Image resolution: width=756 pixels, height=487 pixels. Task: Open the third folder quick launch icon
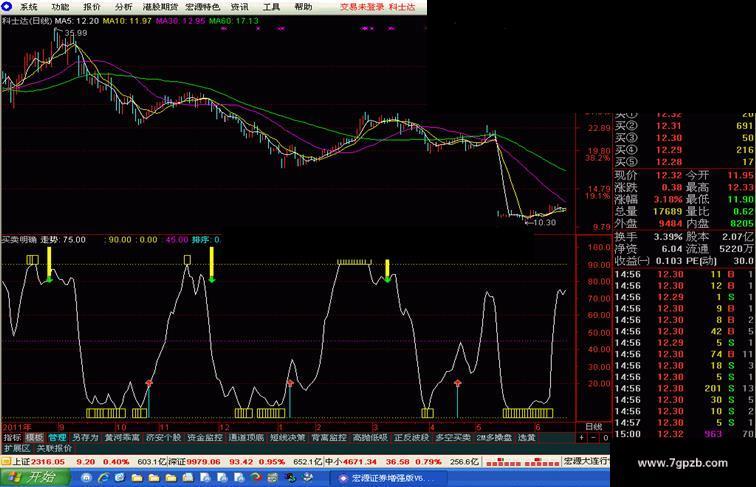171,478
